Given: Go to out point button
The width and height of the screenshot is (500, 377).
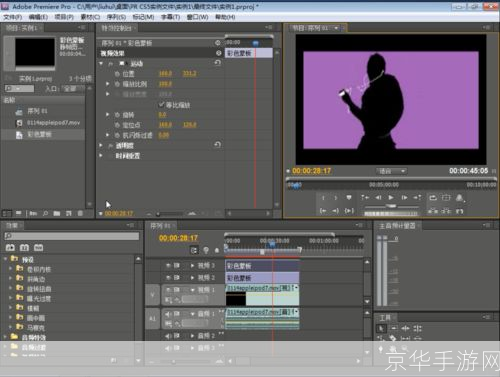Looking at the screenshot, I should point(336,211).
